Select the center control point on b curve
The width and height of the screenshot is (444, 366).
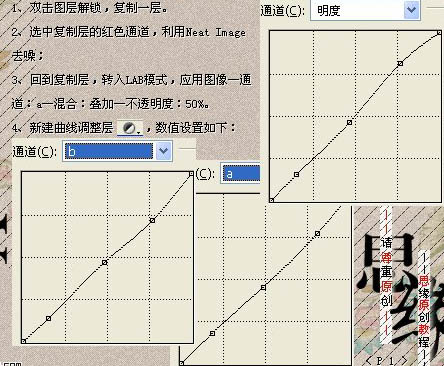coord(104,263)
